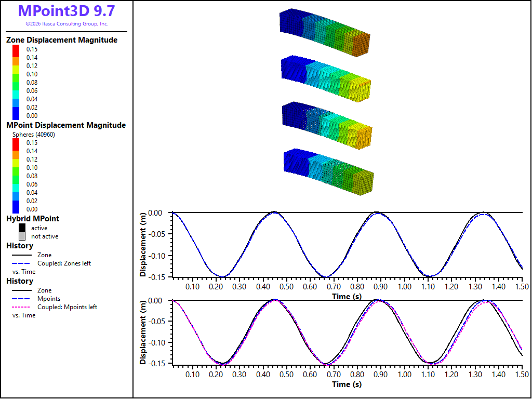Click the 'Time (s)' label between the two charts

(x=347, y=296)
